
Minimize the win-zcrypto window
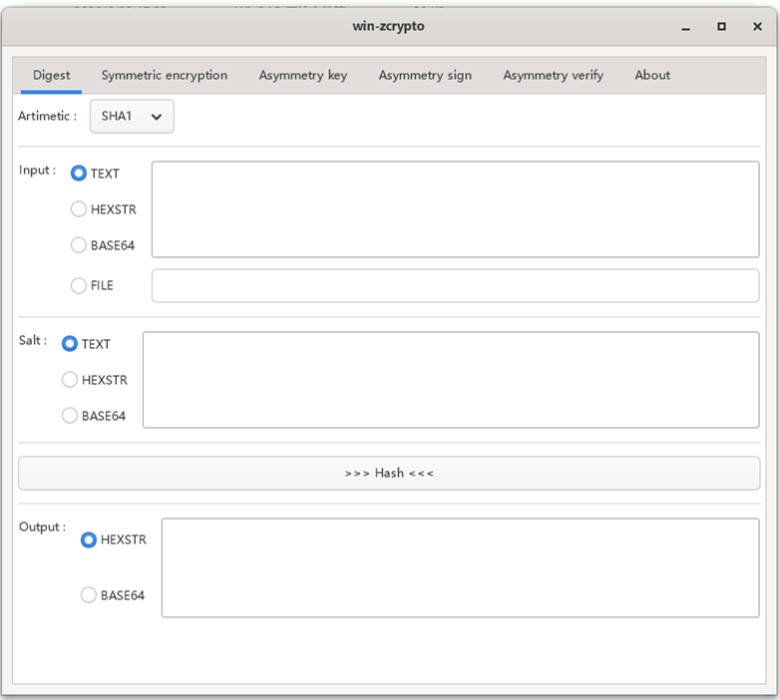point(685,27)
